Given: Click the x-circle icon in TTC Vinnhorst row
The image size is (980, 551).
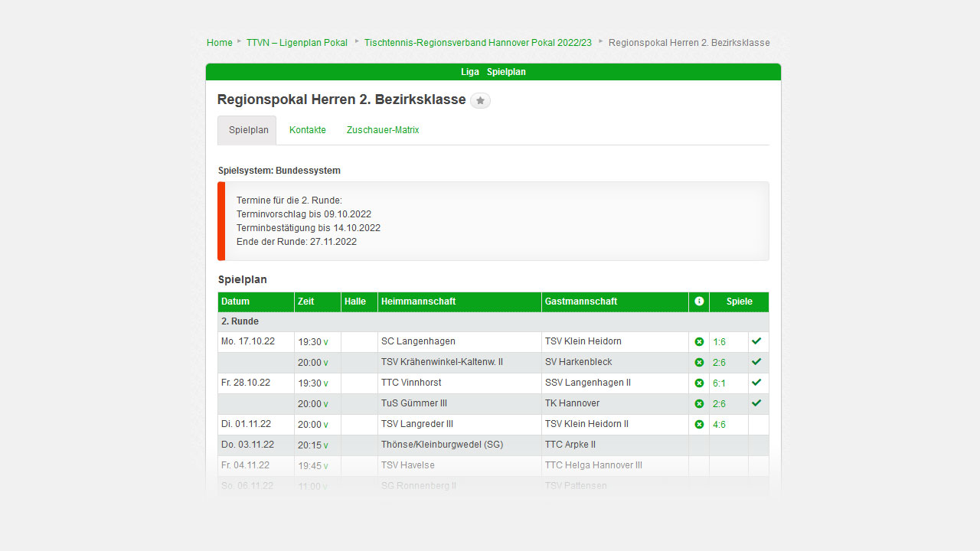Looking at the screenshot, I should tap(699, 383).
